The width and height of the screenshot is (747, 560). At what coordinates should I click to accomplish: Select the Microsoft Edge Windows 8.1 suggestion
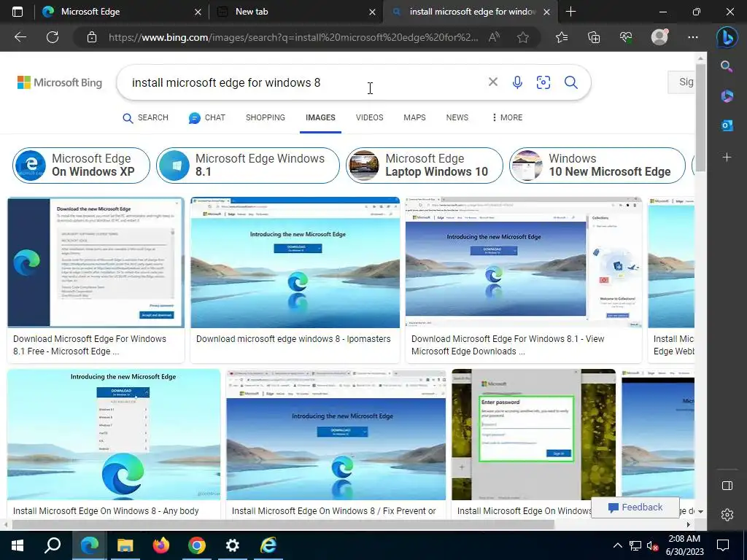pos(248,166)
